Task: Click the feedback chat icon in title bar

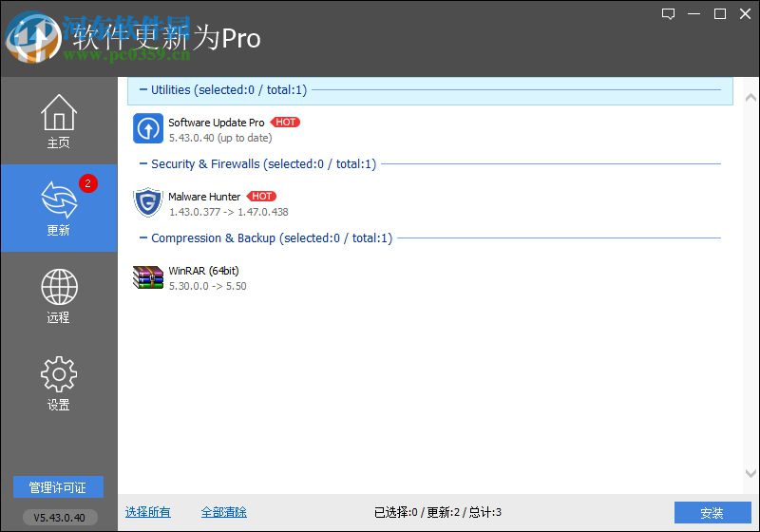Action: (669, 14)
